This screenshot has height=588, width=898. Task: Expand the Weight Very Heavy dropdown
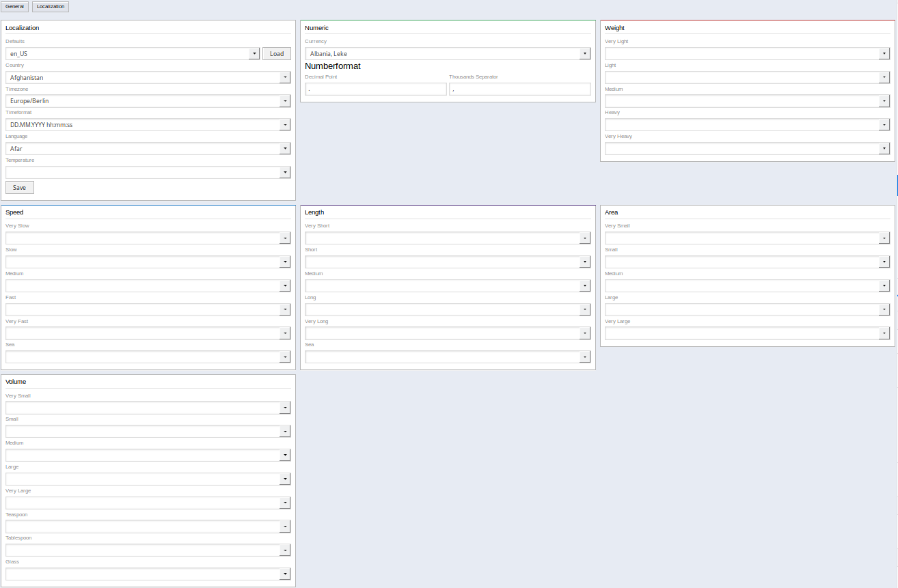coord(747,149)
